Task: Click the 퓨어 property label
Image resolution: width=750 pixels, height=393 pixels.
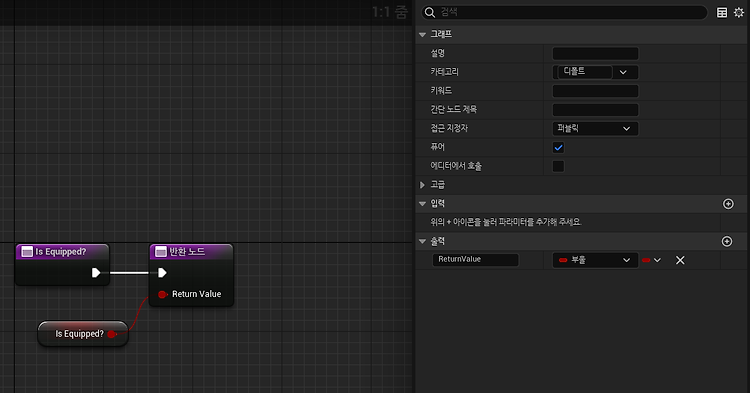Action: click(x=437, y=147)
